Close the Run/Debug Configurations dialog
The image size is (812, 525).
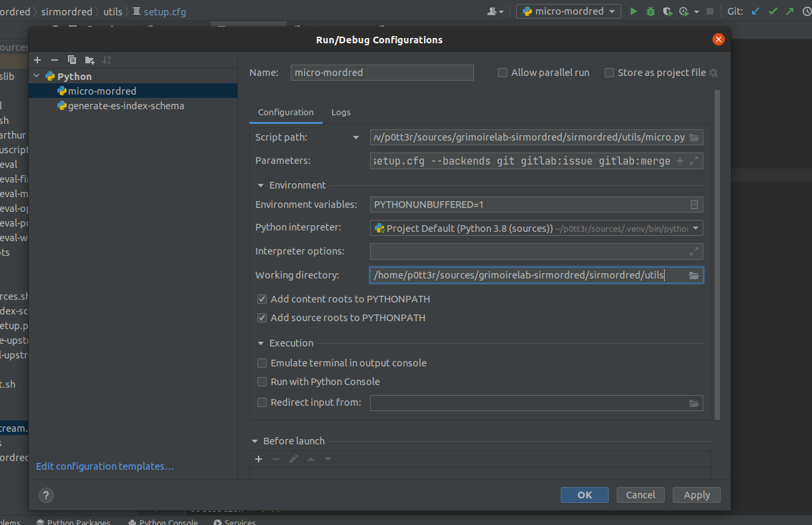tap(719, 39)
